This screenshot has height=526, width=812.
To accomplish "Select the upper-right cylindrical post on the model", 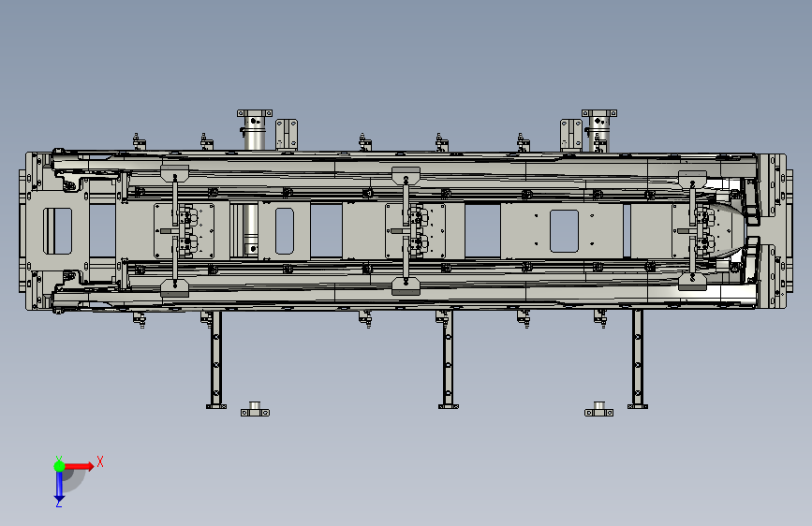I will pyautogui.click(x=599, y=130).
